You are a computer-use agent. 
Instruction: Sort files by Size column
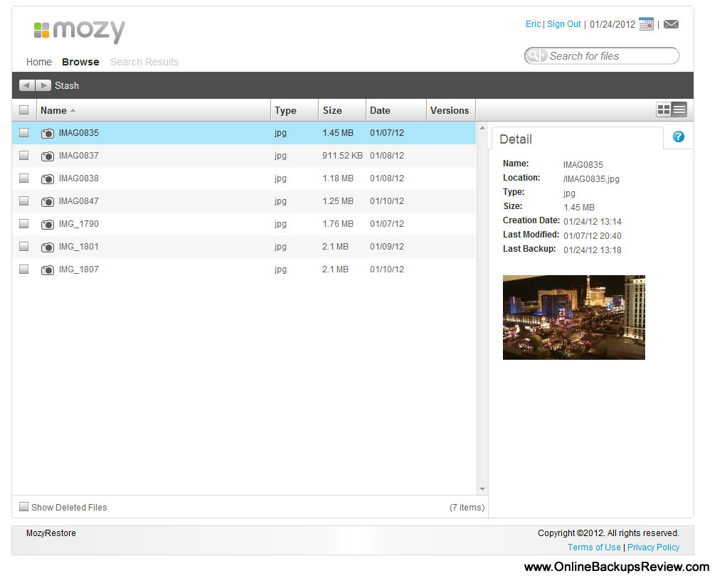point(332,110)
